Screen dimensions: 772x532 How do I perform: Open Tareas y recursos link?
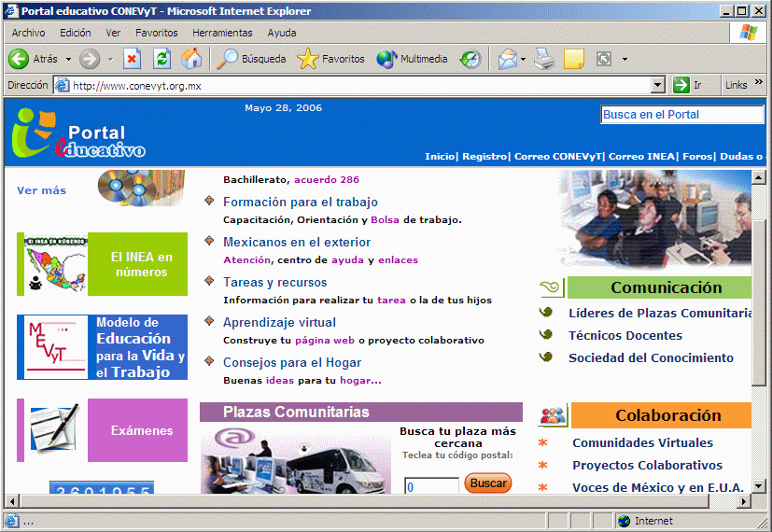pos(274,283)
